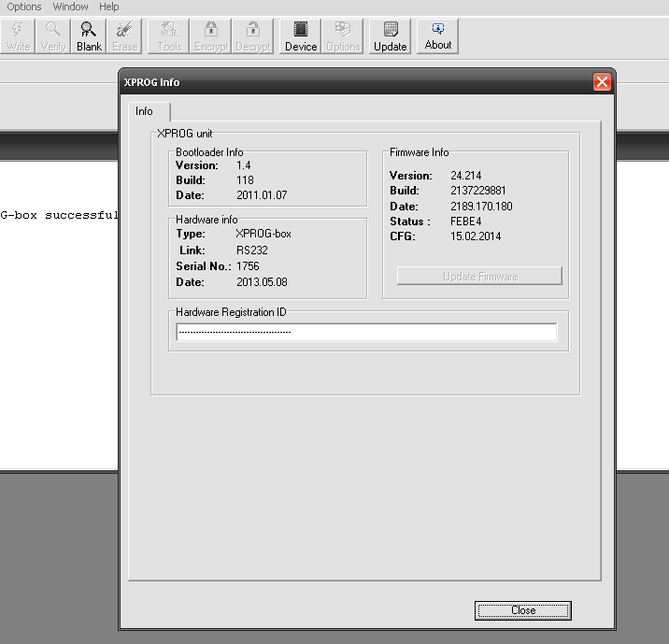Click firmware date value 2189.170.180
The height and width of the screenshot is (644, 669).
point(481,207)
